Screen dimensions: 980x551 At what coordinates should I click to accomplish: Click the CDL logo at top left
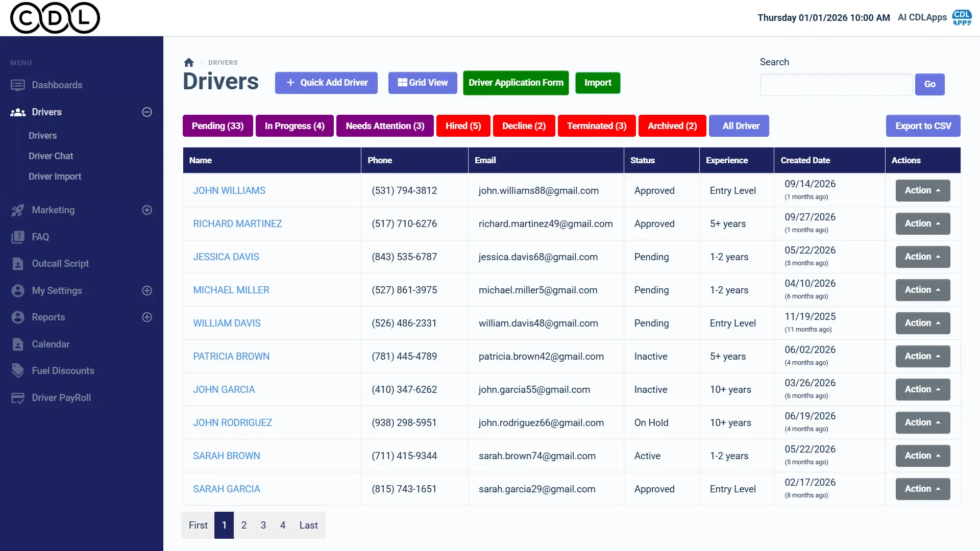tap(55, 18)
